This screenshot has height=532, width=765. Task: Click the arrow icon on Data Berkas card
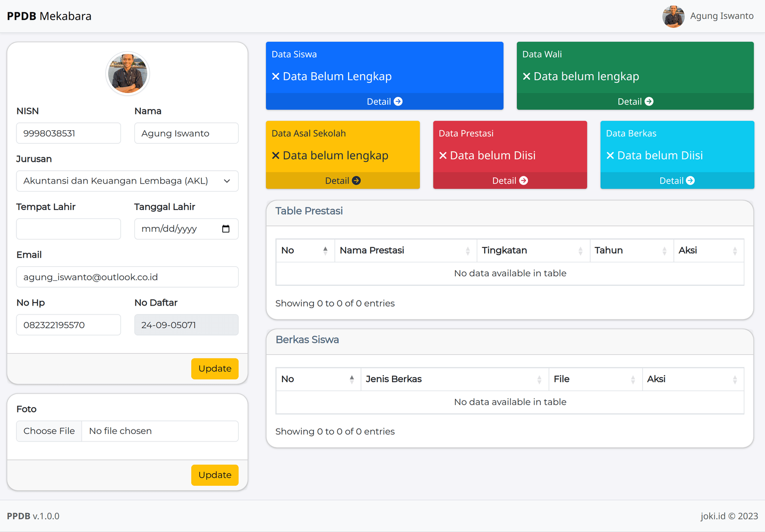690,181
